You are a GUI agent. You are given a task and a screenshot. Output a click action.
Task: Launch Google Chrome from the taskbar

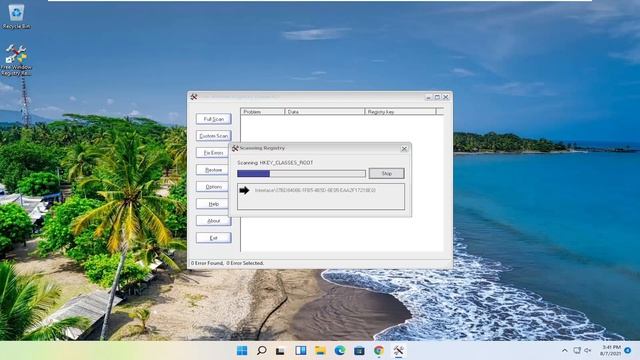379,351
